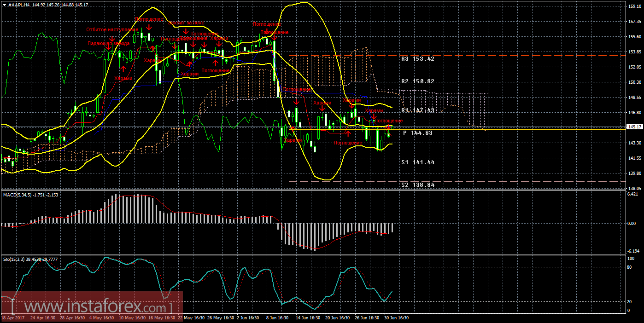Click the 139.80 price axis value
The height and width of the screenshot is (323, 644).
pyautogui.click(x=635, y=173)
